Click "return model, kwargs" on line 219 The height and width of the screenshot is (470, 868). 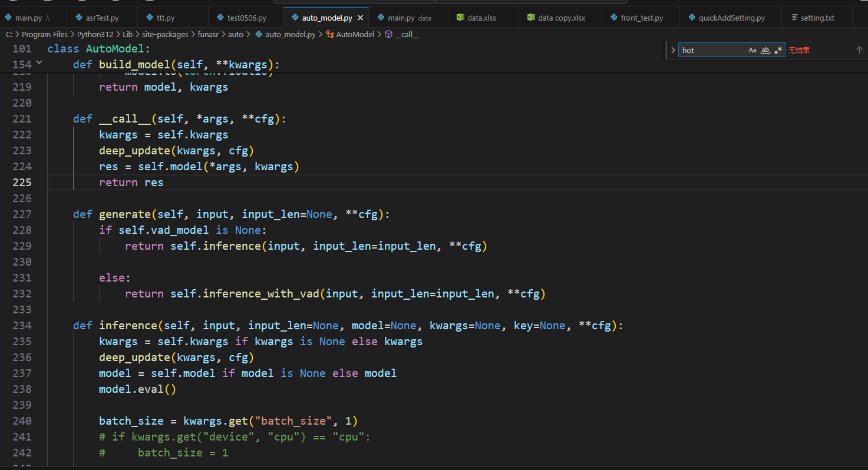164,87
